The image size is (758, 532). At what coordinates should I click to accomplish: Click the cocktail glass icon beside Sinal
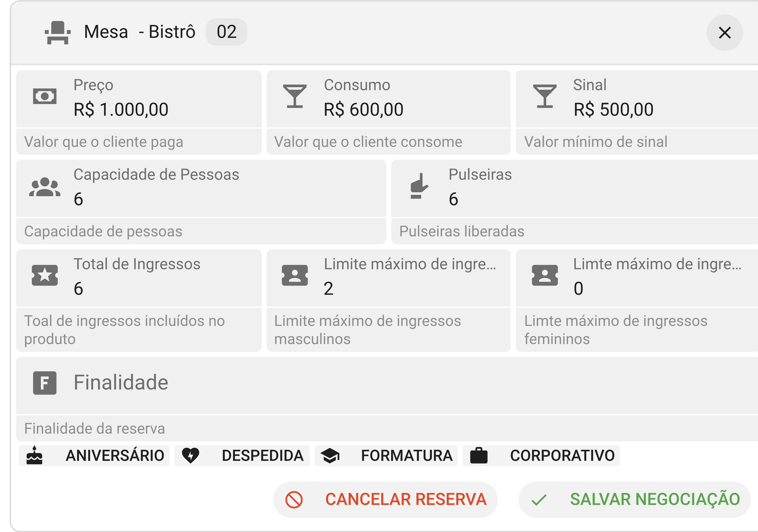click(x=545, y=96)
